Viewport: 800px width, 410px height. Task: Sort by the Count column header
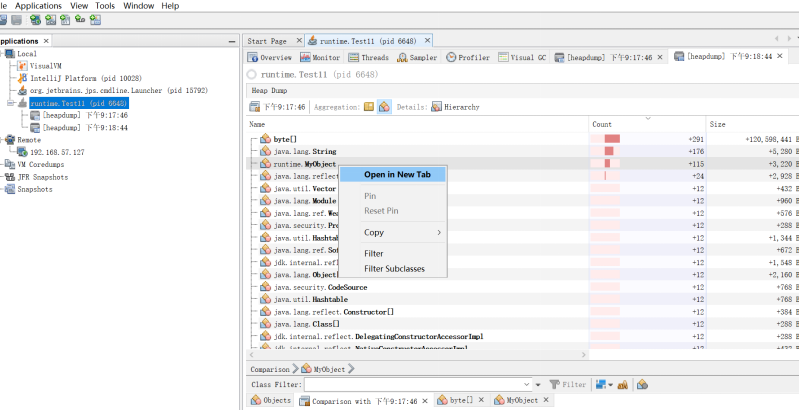tap(647, 124)
